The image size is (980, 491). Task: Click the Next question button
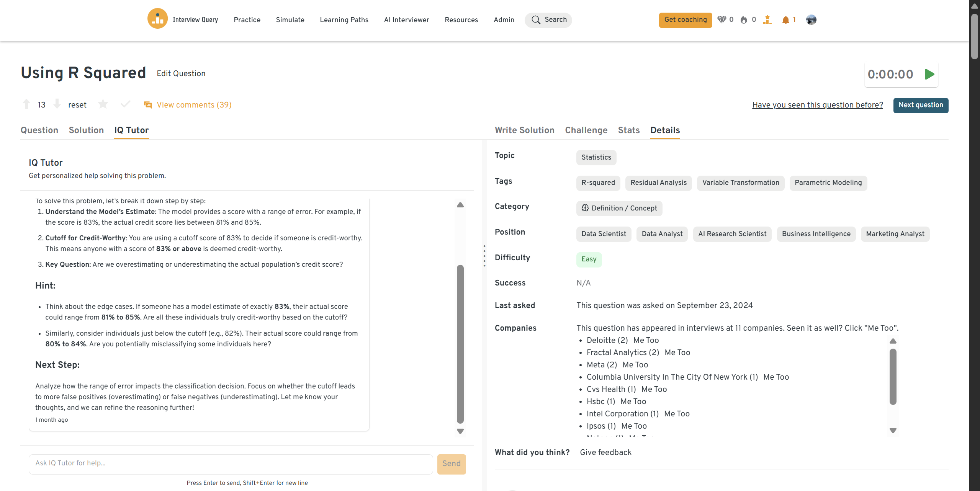(920, 105)
